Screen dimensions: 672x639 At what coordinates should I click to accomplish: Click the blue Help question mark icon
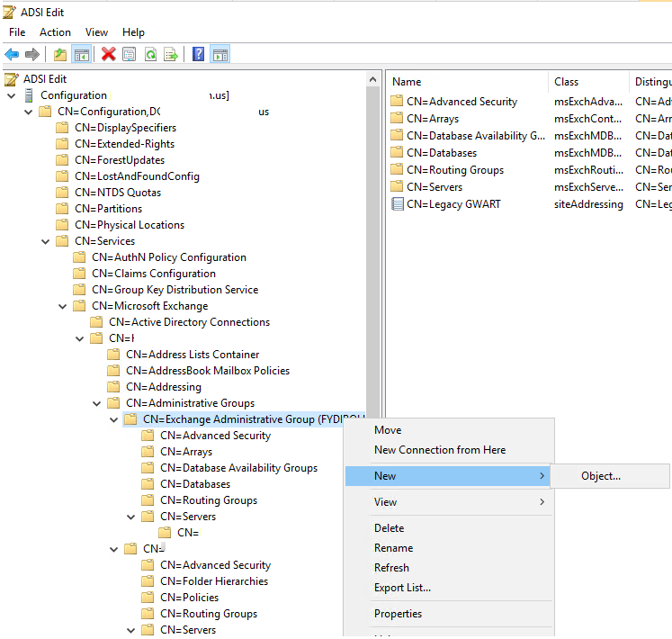coord(198,54)
